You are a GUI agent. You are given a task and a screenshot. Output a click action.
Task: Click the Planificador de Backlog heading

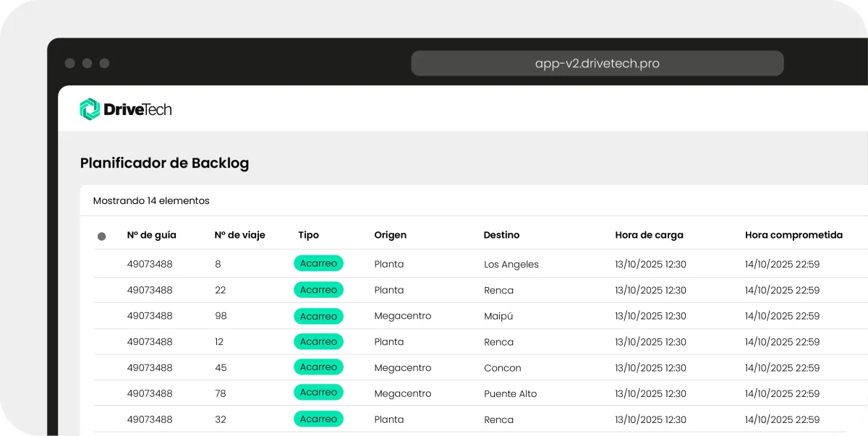[x=165, y=163]
